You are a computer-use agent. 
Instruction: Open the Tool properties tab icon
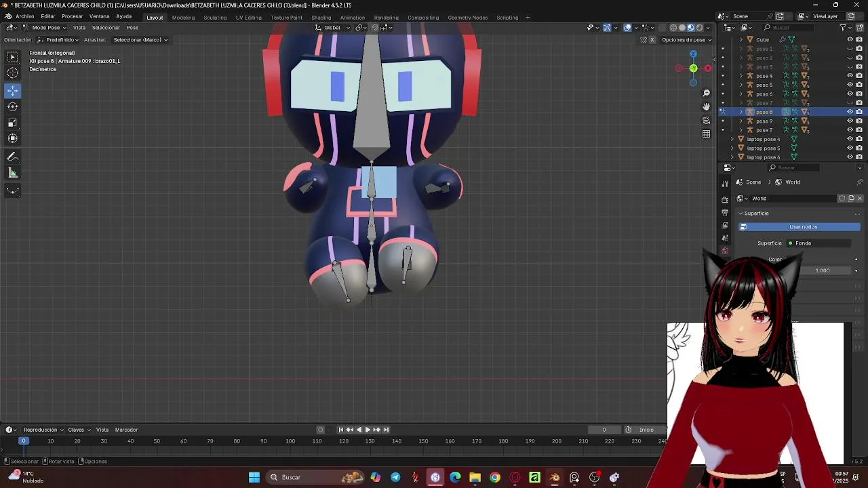pyautogui.click(x=725, y=183)
